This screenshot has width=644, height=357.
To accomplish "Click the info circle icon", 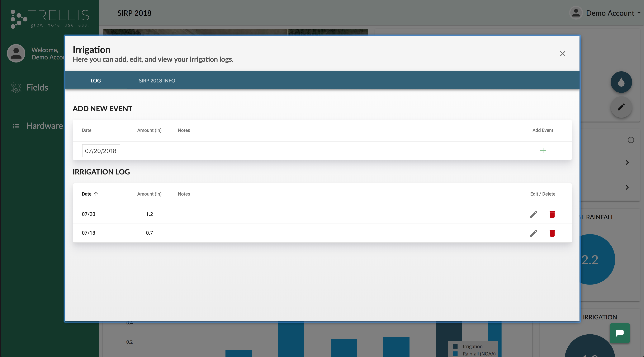I will [x=631, y=140].
